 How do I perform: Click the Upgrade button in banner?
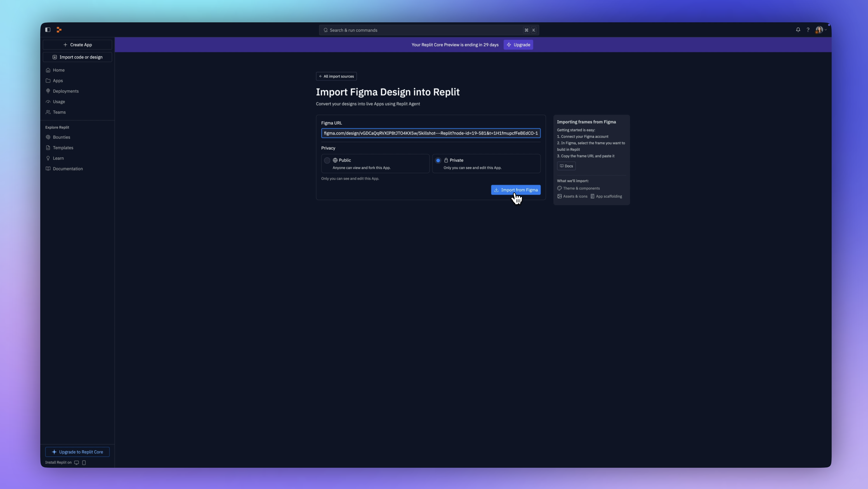point(518,44)
